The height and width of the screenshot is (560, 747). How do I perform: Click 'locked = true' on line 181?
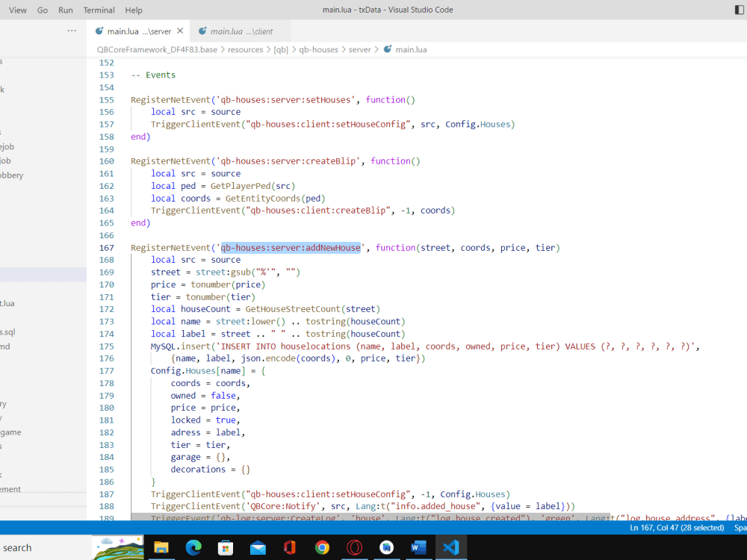205,420
